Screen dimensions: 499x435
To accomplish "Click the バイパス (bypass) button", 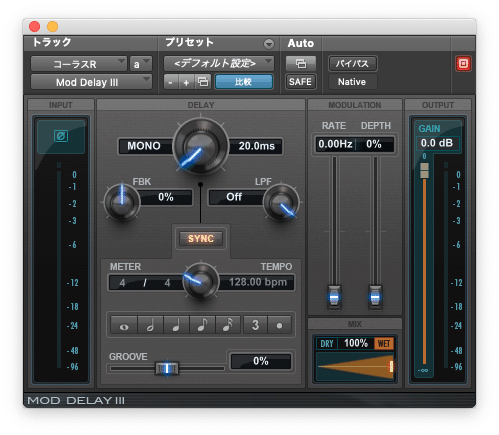I will pos(352,63).
